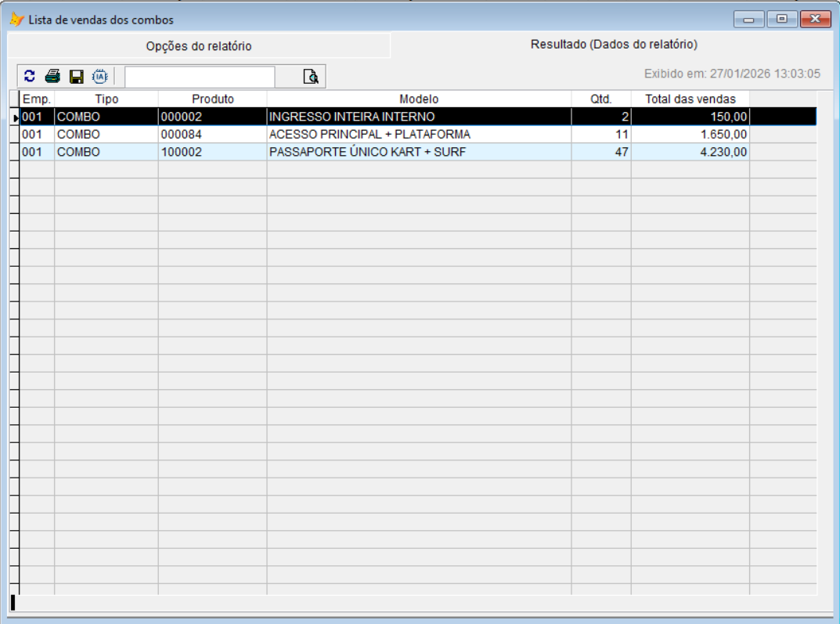Viewport: 840px width, 624px height.
Task: Click the Tipo column header
Action: 106,99
